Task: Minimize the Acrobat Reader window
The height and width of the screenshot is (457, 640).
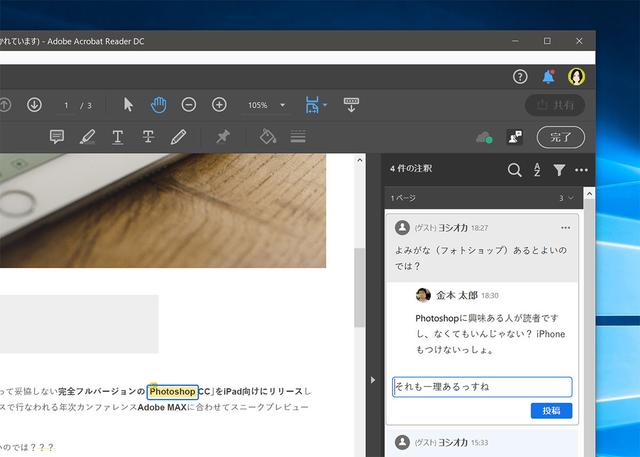Action: point(516,41)
